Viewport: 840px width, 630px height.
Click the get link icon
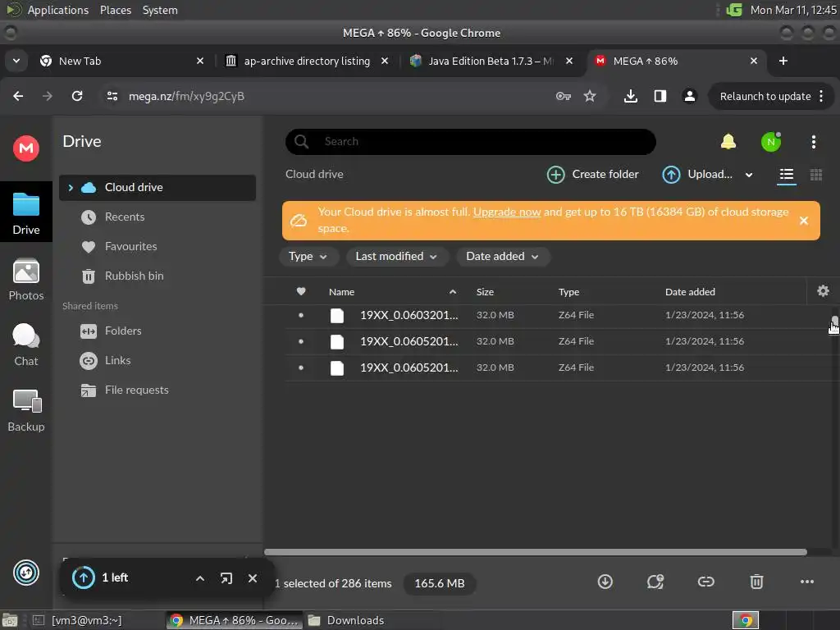[706, 582]
